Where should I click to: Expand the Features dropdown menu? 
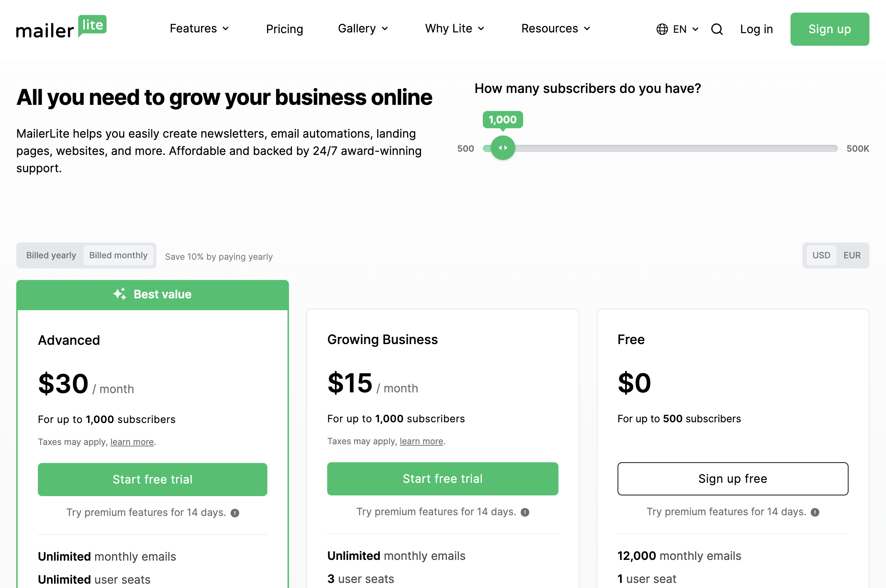[199, 29]
